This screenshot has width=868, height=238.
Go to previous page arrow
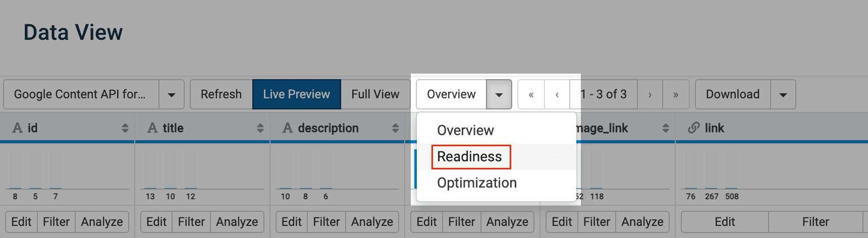[557, 94]
